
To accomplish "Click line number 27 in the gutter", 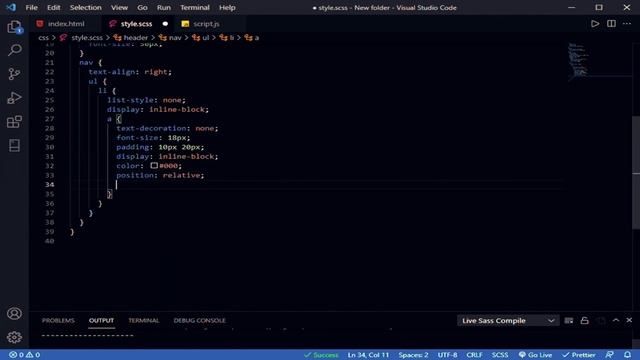I will (x=49, y=119).
